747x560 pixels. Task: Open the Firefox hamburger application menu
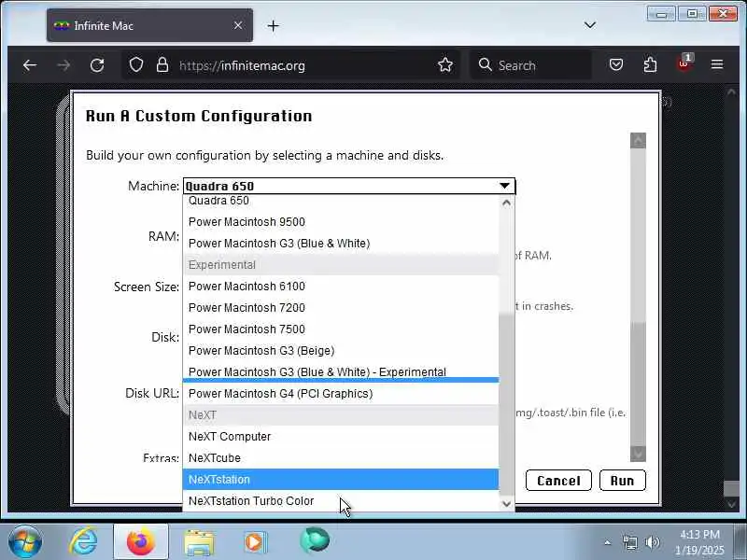[x=717, y=64]
